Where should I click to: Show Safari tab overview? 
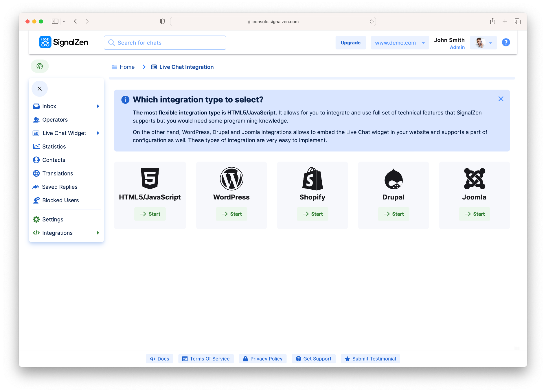click(x=518, y=21)
